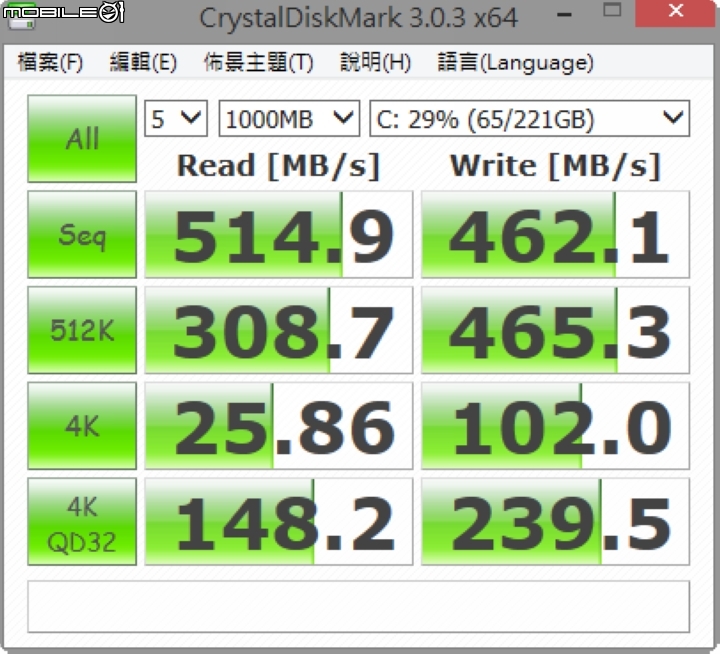Select the 4K write result 102.0
The height and width of the screenshot is (654, 720).
[x=555, y=426]
